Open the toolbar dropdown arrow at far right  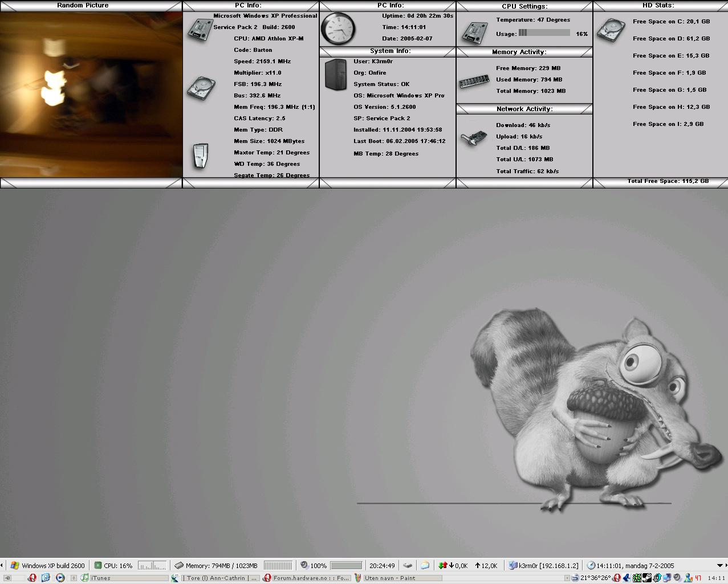point(720,566)
